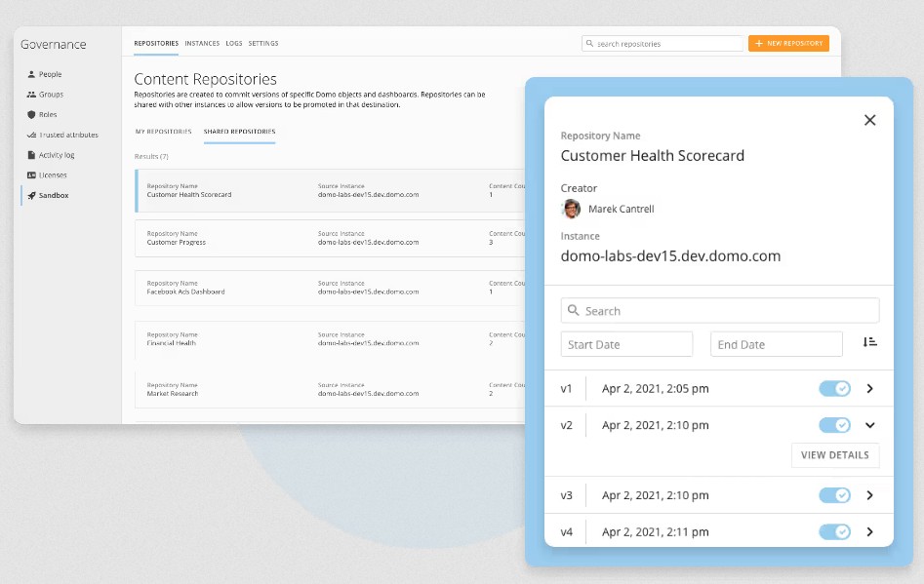
Task: Click the search repositories magnifier icon
Action: pos(589,44)
